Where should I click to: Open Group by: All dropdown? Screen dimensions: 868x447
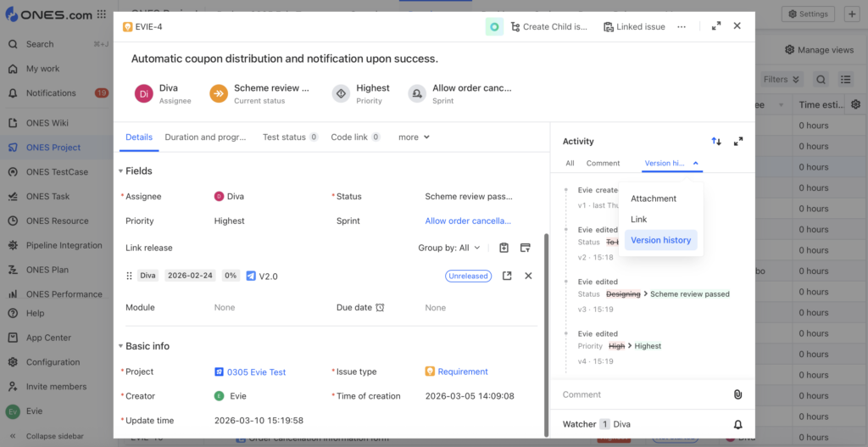tap(449, 248)
